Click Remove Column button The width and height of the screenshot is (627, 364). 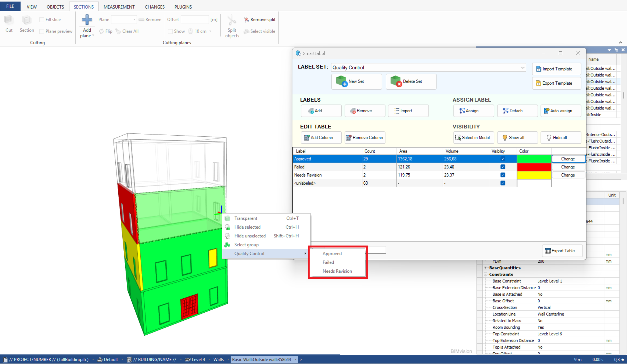[x=365, y=138]
